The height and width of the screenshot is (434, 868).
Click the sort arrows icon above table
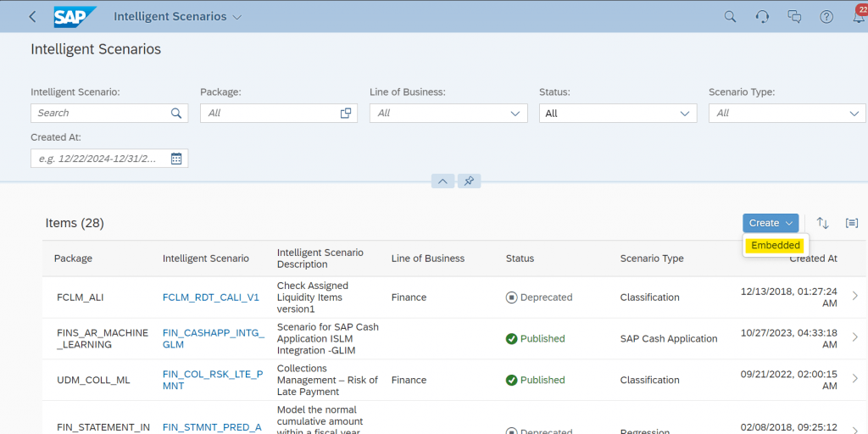(822, 223)
